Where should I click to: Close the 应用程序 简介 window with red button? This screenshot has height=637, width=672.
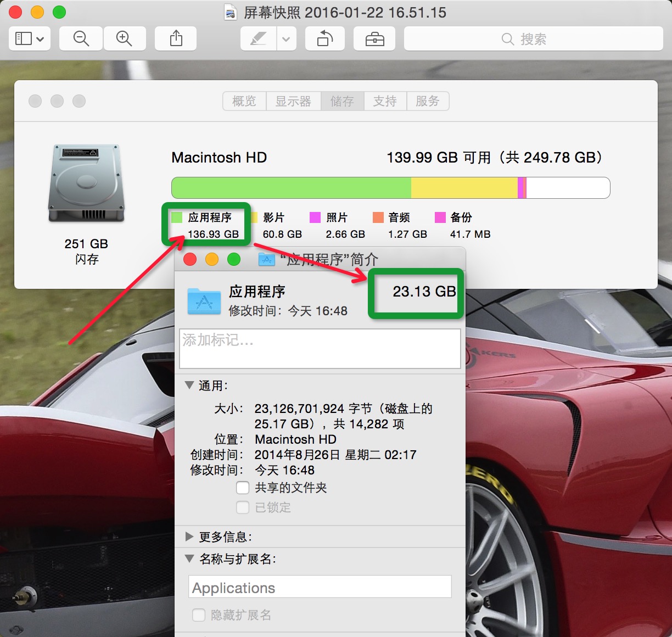coord(190,259)
